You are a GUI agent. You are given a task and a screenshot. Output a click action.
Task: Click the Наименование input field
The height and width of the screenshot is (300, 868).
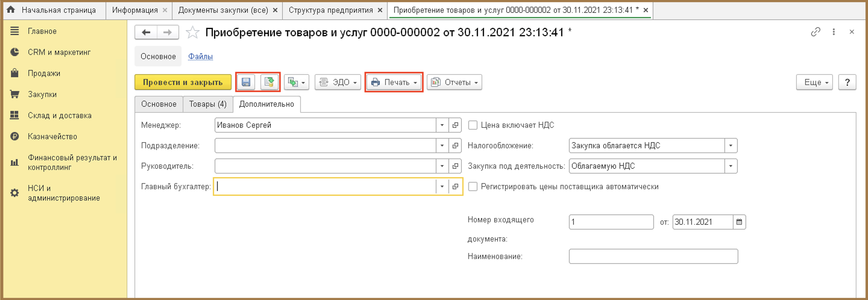(653, 256)
